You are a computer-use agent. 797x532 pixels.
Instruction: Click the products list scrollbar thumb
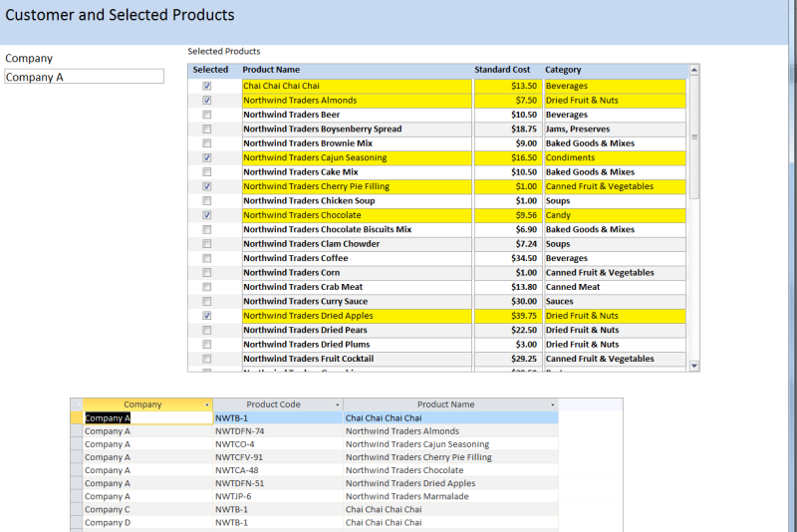pyautogui.click(x=694, y=137)
